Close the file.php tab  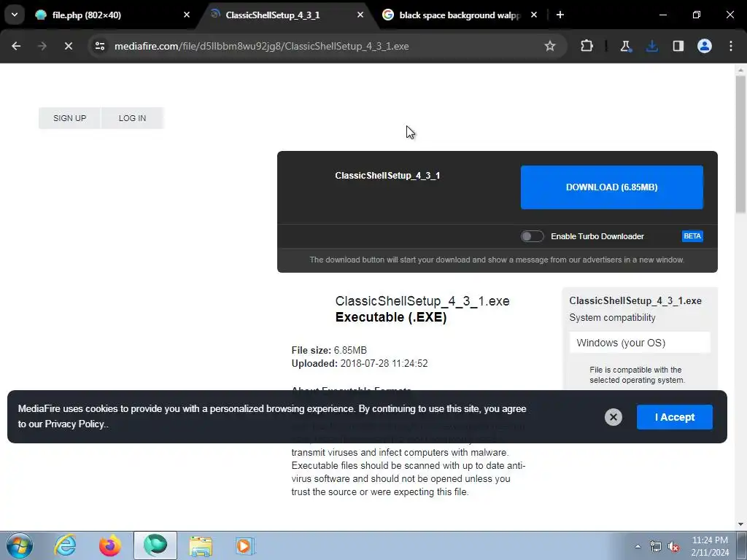[187, 15]
